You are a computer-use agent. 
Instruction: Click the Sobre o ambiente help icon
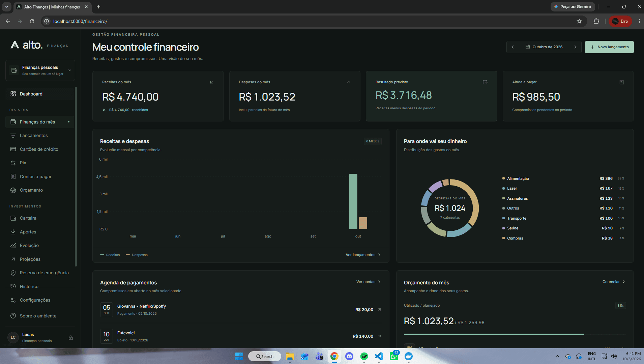tap(13, 316)
